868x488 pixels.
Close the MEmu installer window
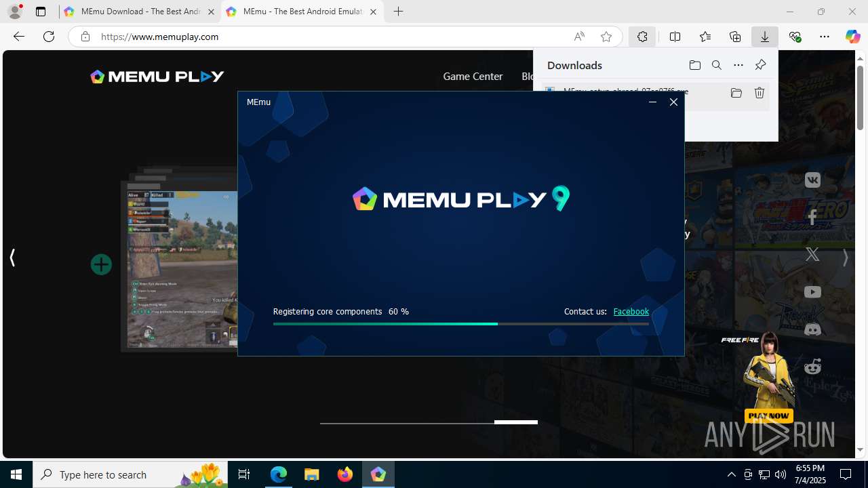pyautogui.click(x=673, y=102)
